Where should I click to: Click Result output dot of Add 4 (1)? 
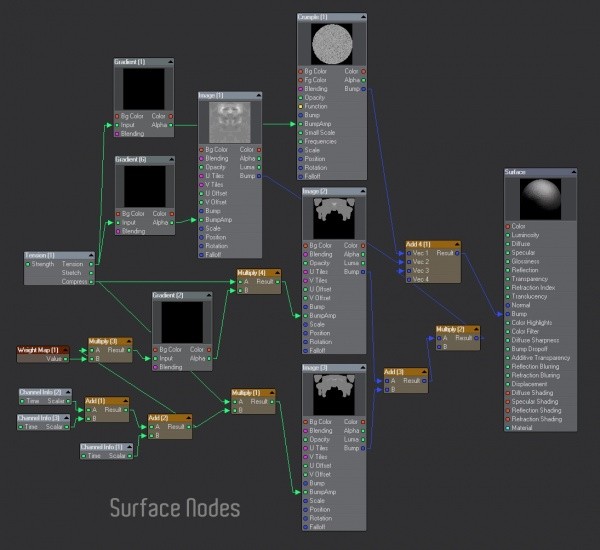457,253
